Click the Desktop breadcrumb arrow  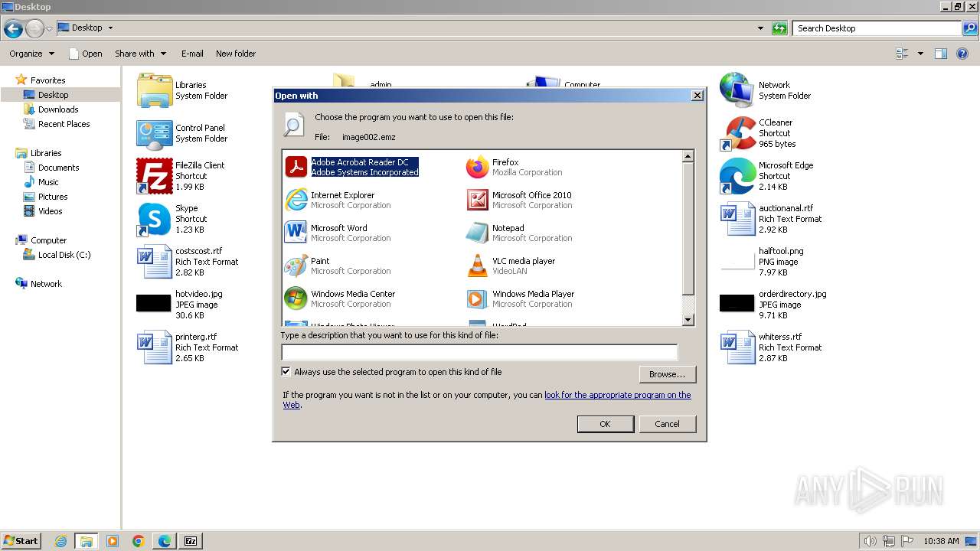point(110,28)
